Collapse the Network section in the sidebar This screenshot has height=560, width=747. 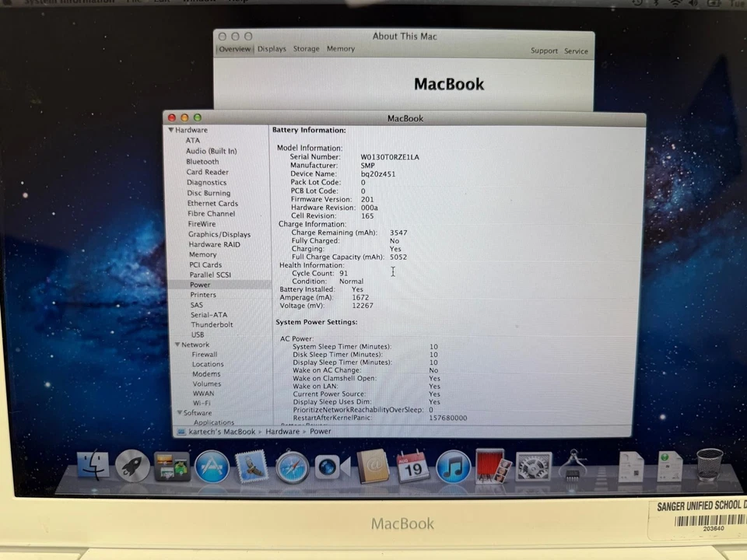(x=178, y=344)
